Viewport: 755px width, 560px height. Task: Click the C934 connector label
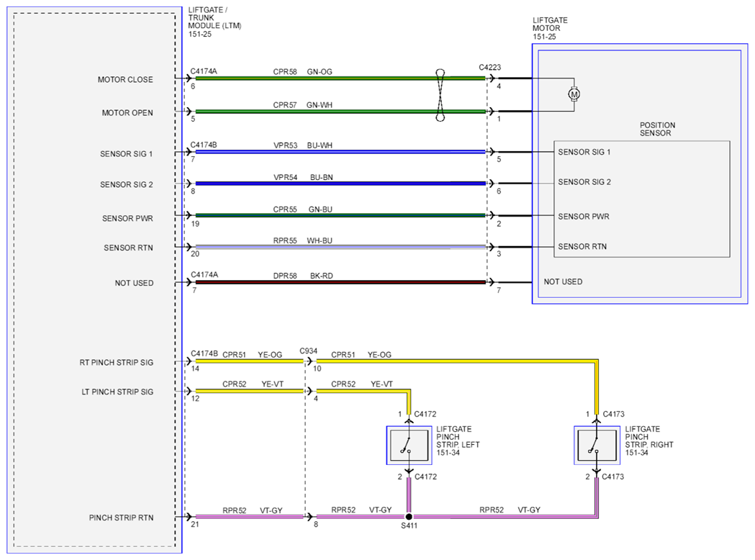[x=308, y=351]
